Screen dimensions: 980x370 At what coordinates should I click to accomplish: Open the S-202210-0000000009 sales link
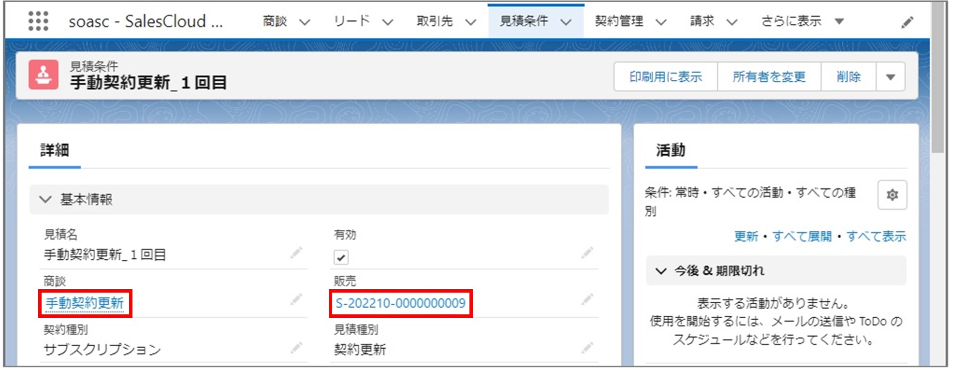click(400, 303)
